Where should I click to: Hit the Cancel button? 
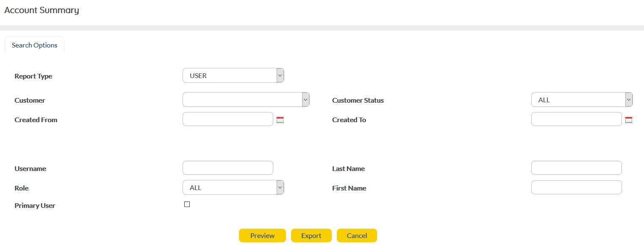[357, 236]
